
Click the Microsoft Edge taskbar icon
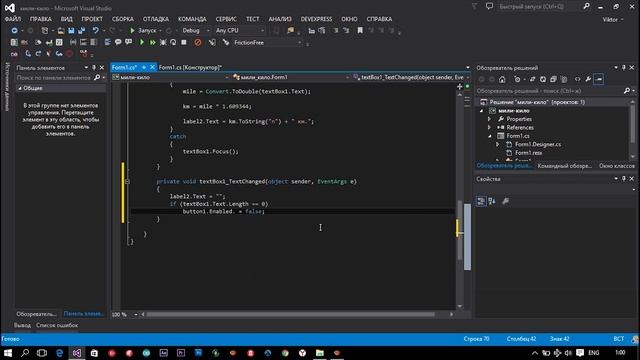[60, 353]
